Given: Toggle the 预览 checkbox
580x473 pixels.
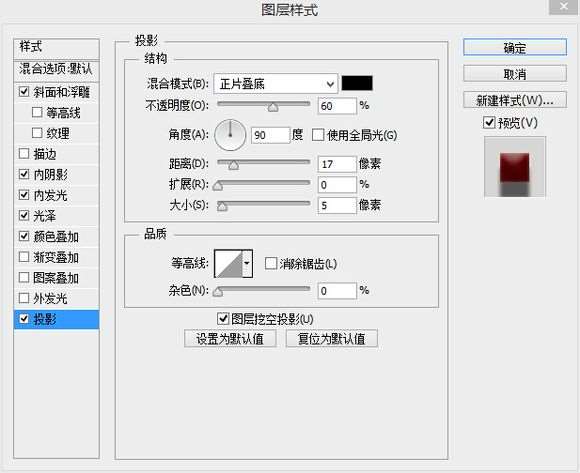Looking at the screenshot, I should pyautogui.click(x=489, y=122).
